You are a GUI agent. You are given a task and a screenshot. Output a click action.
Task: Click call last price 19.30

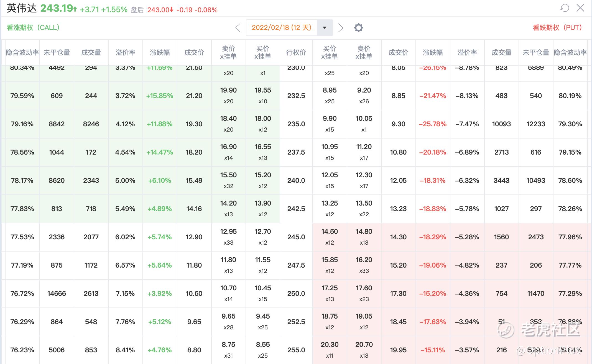(194, 124)
